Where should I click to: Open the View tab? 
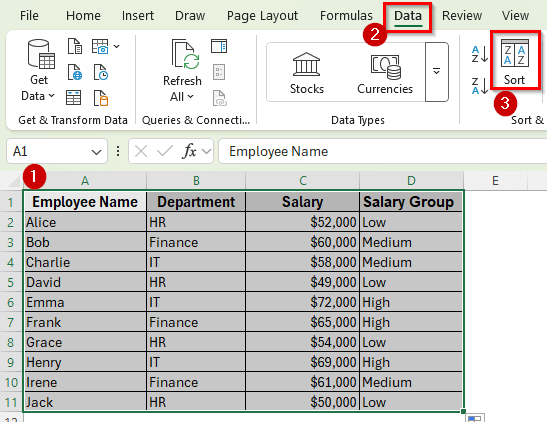click(x=515, y=16)
